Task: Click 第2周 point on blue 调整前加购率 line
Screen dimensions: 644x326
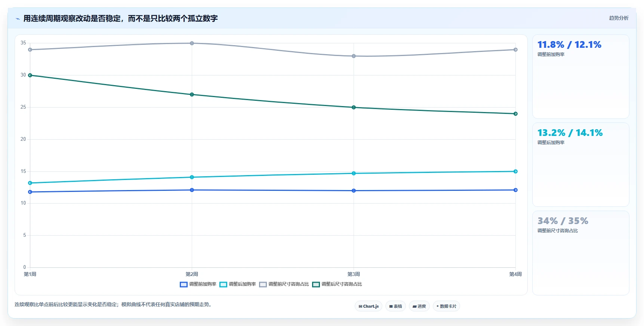Action: [192, 190]
